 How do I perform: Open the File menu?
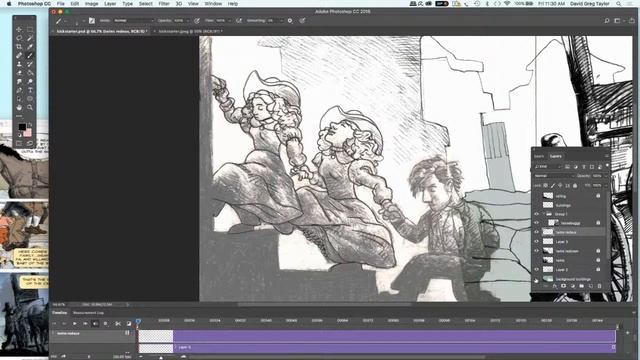(60, 4)
